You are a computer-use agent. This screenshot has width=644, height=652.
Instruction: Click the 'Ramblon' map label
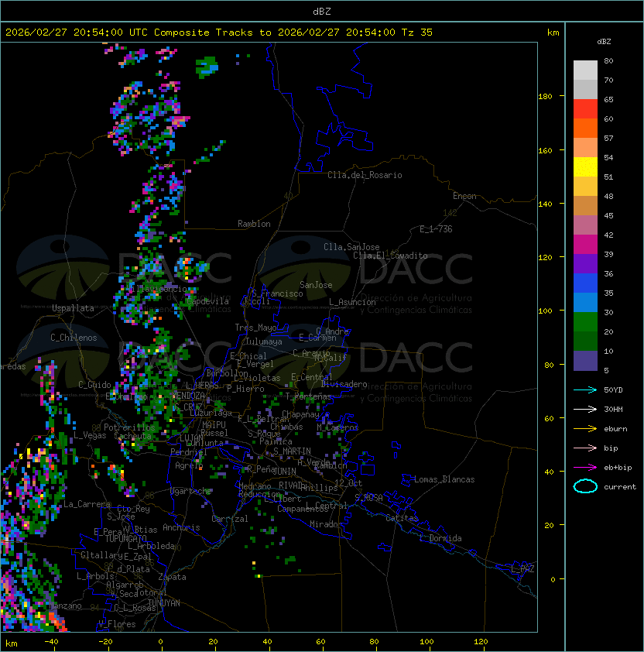[254, 224]
